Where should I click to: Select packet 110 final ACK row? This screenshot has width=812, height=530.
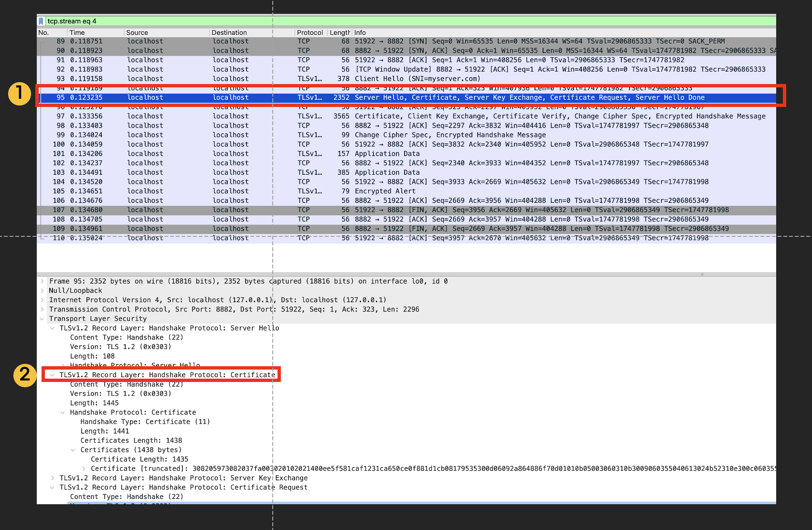coord(406,238)
